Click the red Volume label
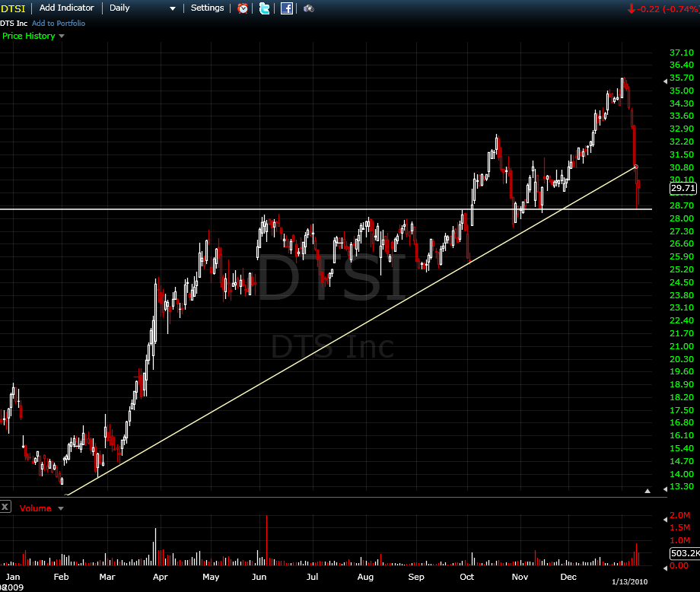 [35, 508]
